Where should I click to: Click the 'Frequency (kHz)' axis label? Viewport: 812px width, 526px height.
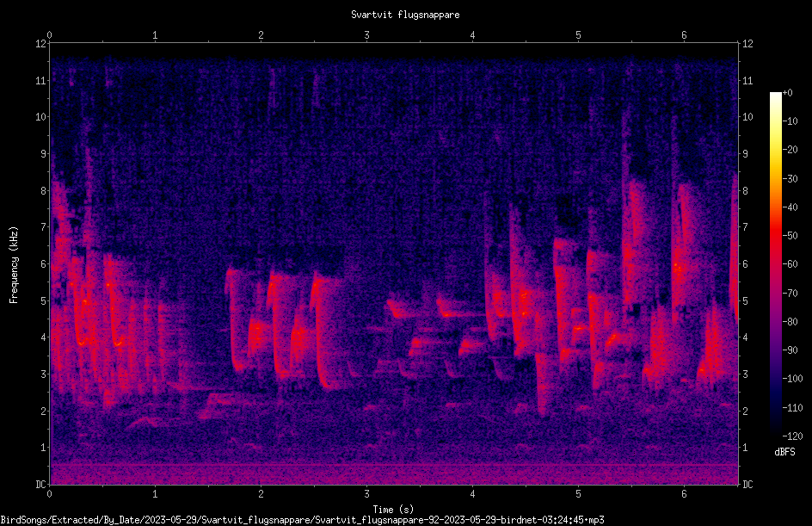tap(14, 264)
